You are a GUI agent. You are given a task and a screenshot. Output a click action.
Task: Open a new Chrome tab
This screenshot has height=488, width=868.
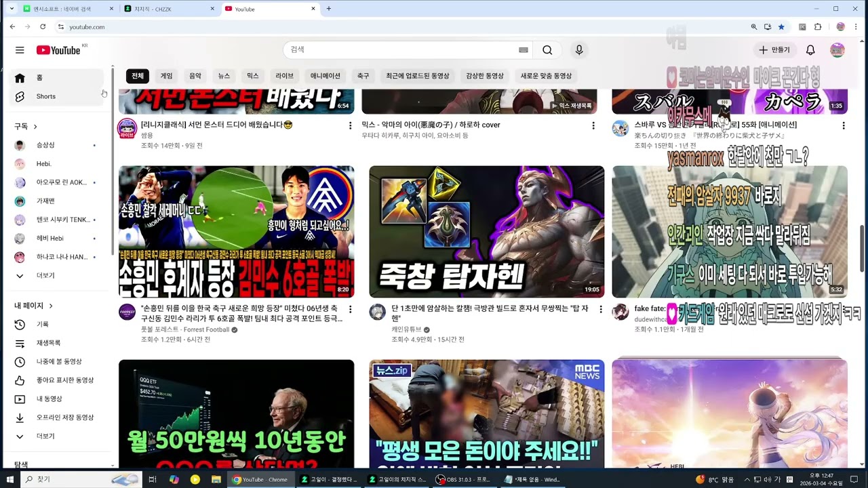pos(328,9)
